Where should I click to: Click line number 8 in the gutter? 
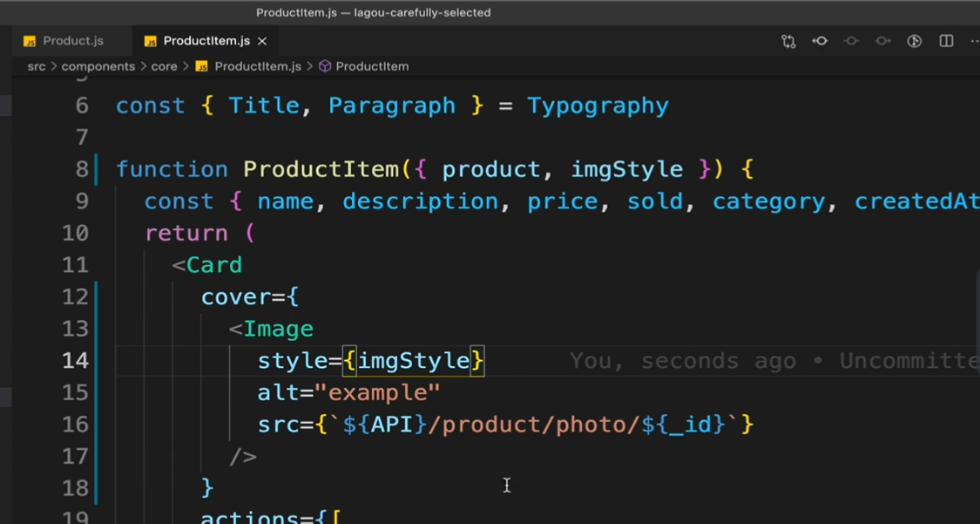click(x=82, y=169)
